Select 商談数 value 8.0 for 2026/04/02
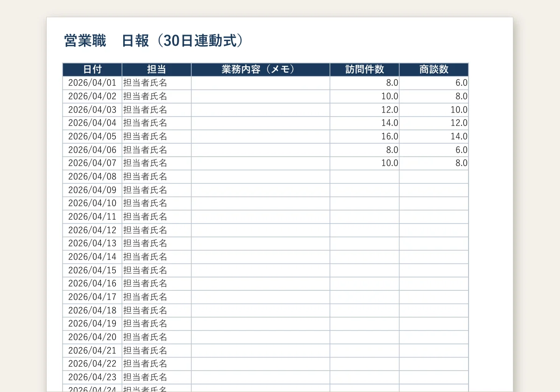 (434, 97)
